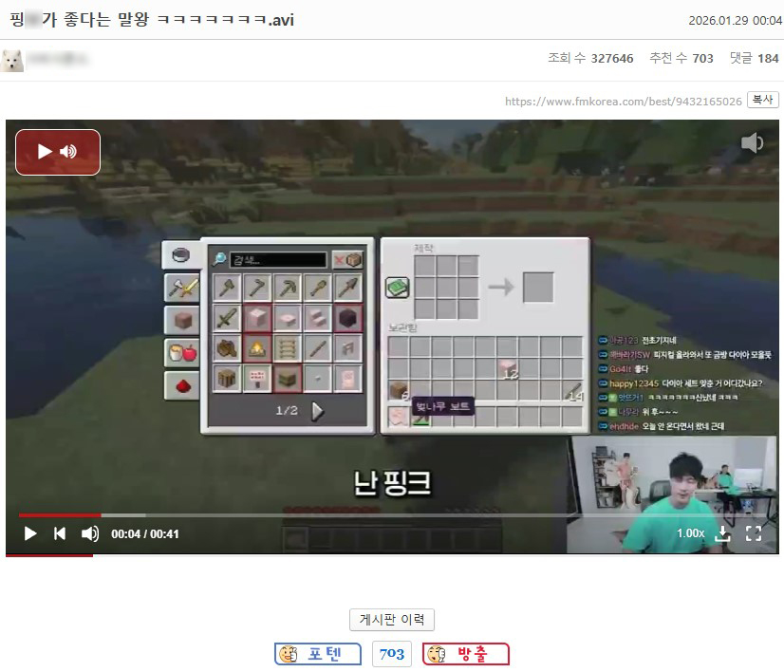Unmute via the speaker icon at the video's top right
The image size is (784, 672).
pyautogui.click(x=752, y=143)
